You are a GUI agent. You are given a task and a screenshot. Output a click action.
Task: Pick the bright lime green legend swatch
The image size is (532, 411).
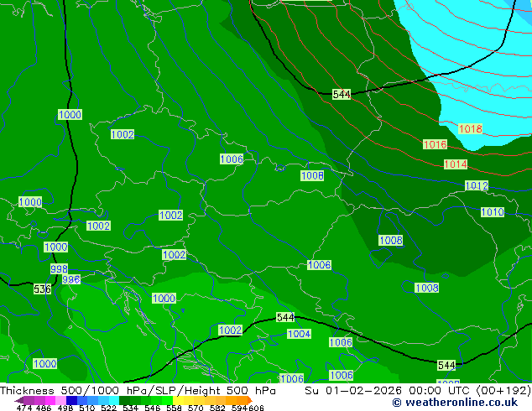pos(167,400)
